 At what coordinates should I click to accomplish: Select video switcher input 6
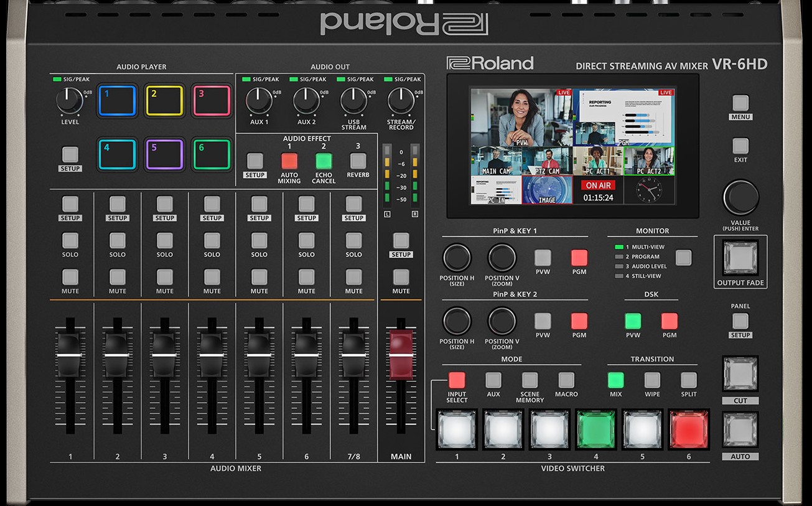pyautogui.click(x=688, y=429)
